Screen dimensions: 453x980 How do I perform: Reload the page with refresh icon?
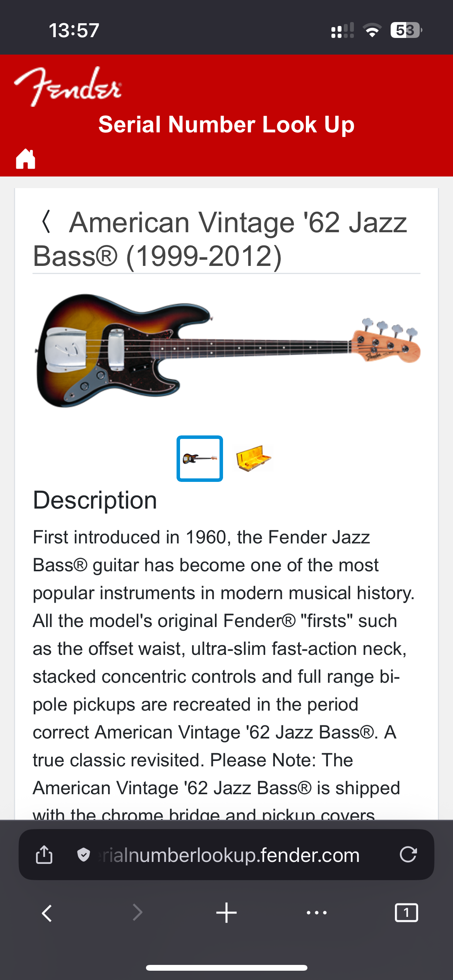[408, 854]
